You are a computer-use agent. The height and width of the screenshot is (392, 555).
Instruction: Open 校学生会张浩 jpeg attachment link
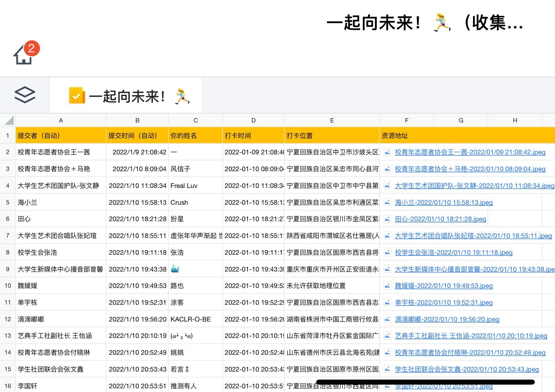click(x=453, y=253)
